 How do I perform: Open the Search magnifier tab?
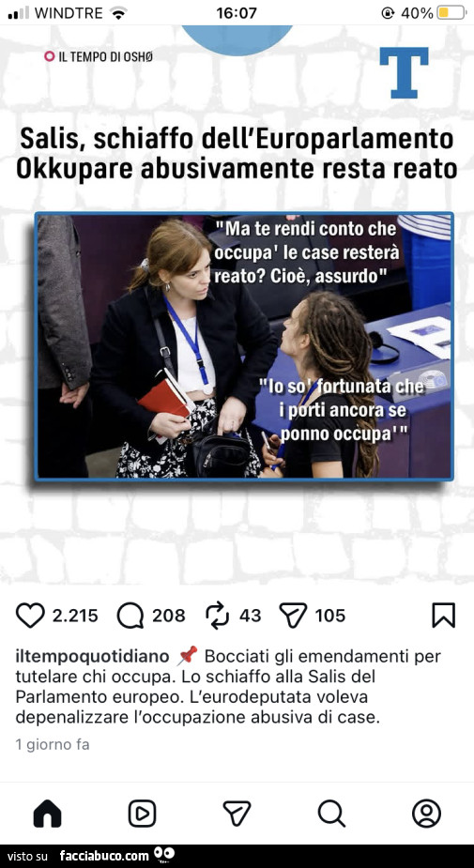[x=331, y=814]
